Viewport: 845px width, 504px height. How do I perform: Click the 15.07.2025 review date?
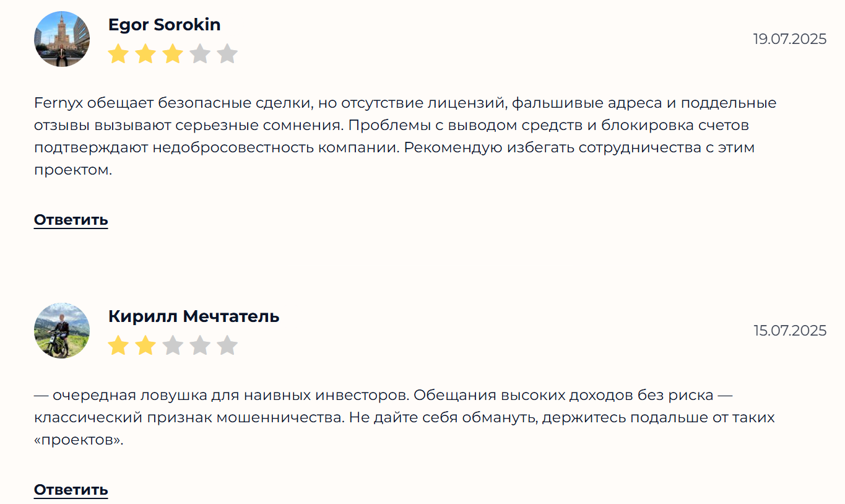789,331
